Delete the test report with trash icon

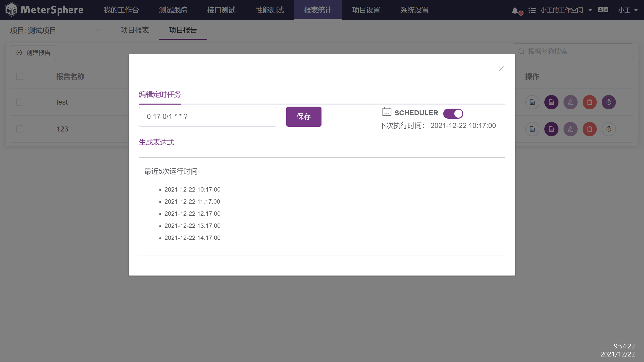point(590,102)
